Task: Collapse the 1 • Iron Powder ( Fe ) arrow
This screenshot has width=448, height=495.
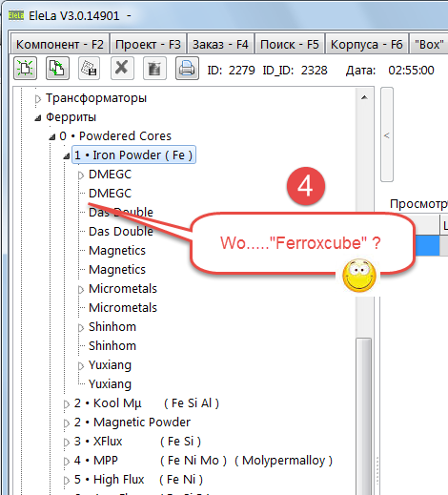Action: [67, 156]
